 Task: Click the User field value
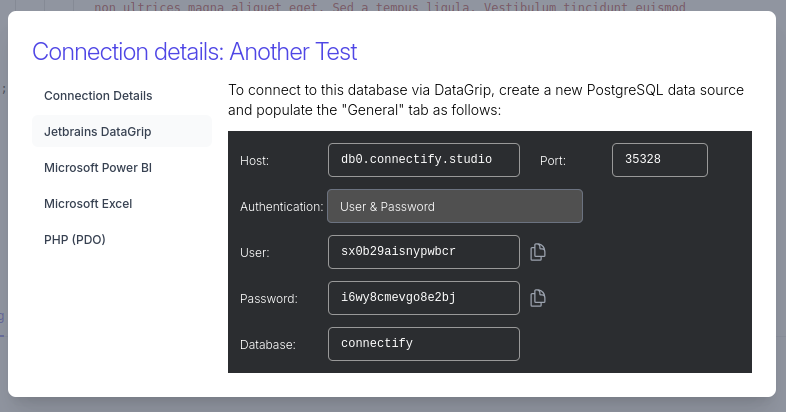click(424, 252)
